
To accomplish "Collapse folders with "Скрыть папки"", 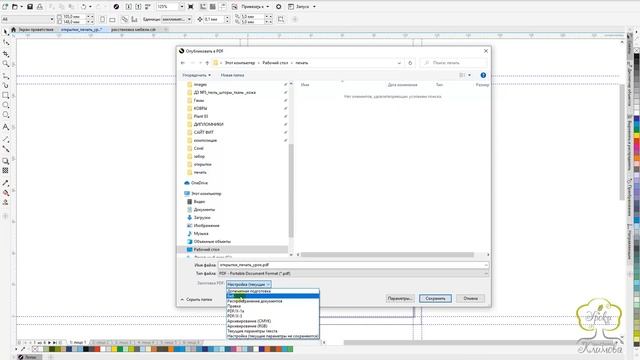I will (x=196, y=300).
